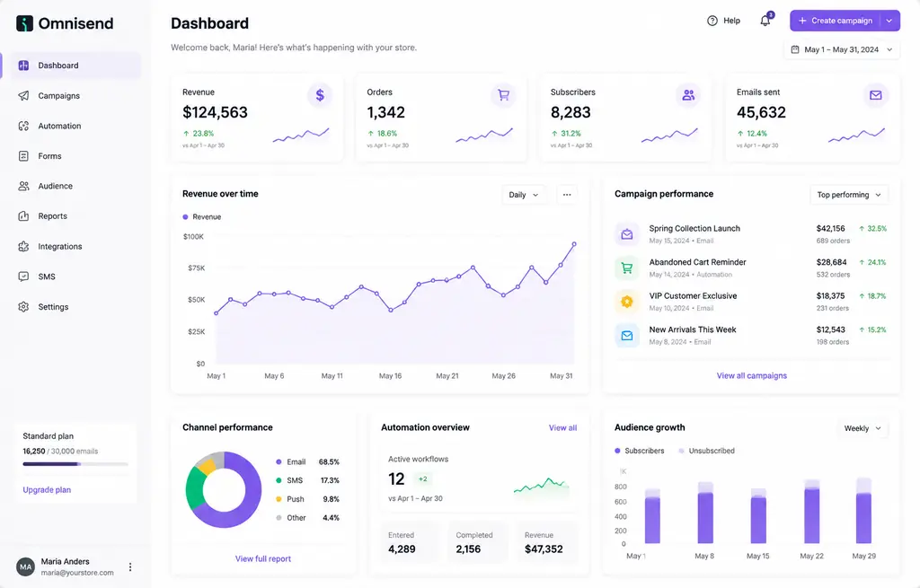Click the Integrations puzzle icon
The height and width of the screenshot is (588, 920).
pos(23,246)
